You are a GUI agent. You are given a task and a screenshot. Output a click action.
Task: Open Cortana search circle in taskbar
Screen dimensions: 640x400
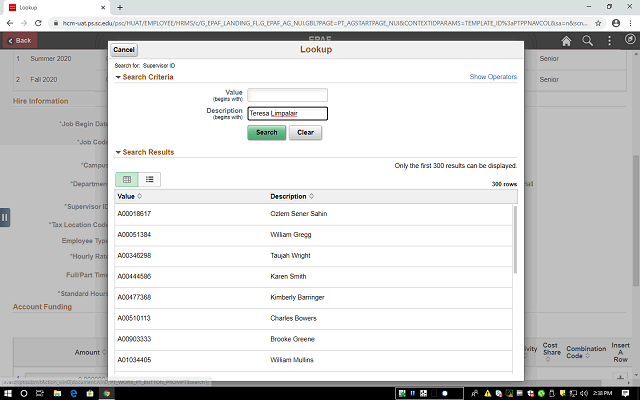pos(24,393)
